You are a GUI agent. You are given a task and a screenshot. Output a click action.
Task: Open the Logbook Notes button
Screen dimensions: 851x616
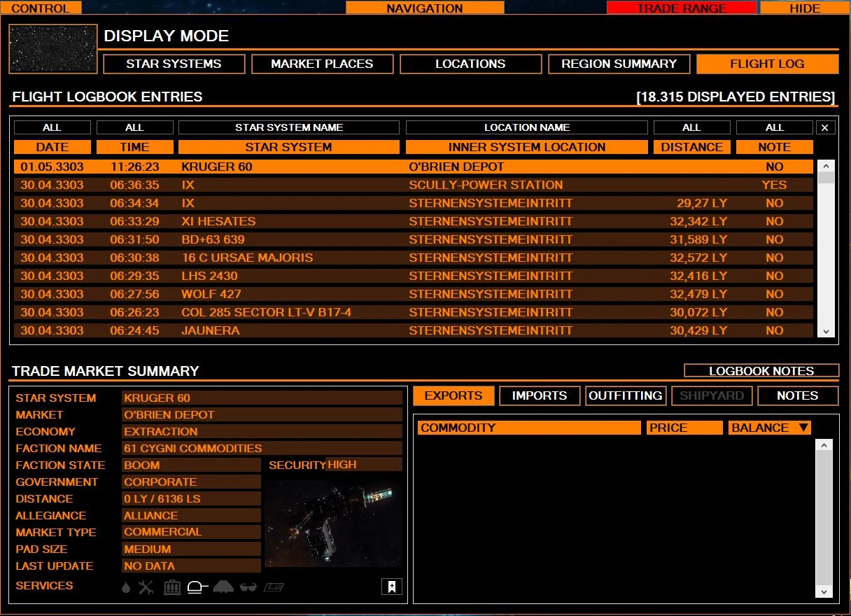(x=761, y=371)
